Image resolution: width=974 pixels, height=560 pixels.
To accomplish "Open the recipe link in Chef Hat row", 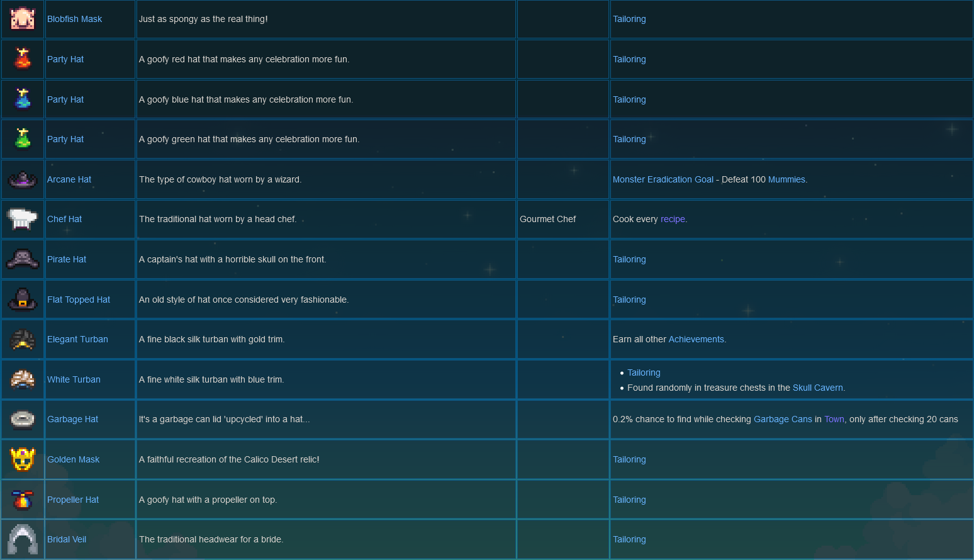I will coord(673,220).
